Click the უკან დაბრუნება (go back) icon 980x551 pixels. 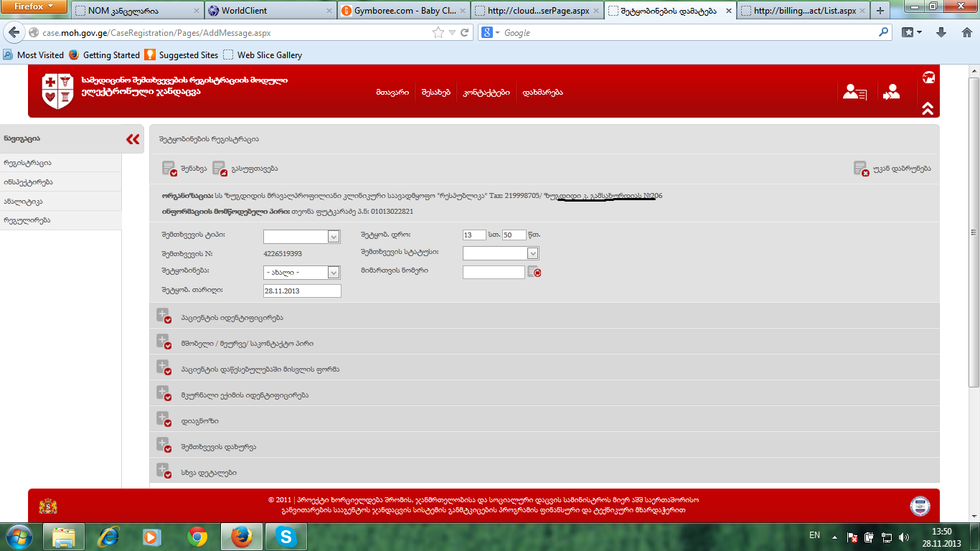(861, 169)
